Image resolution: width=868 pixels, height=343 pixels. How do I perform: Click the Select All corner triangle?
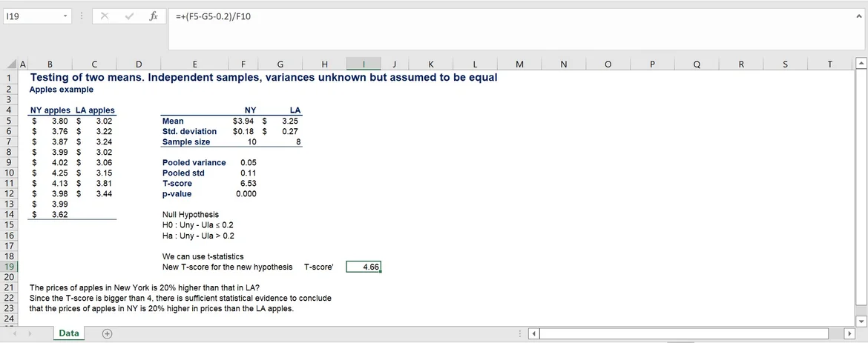pyautogui.click(x=10, y=65)
